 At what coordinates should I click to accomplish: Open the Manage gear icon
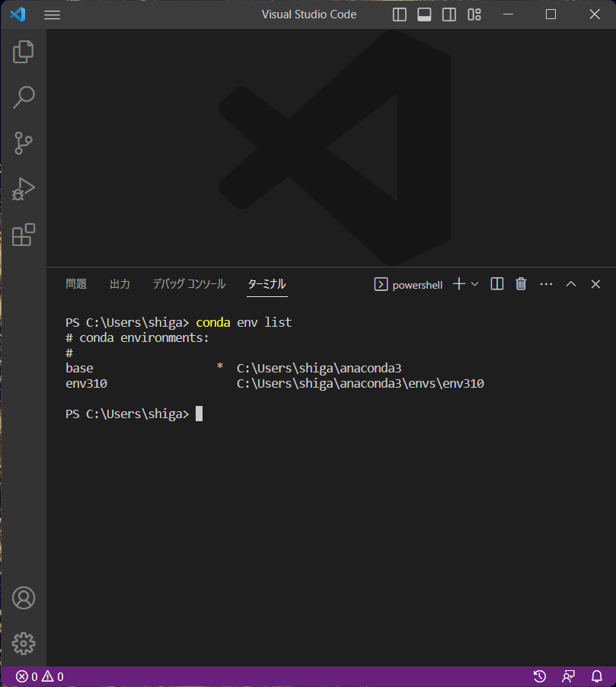click(23, 643)
